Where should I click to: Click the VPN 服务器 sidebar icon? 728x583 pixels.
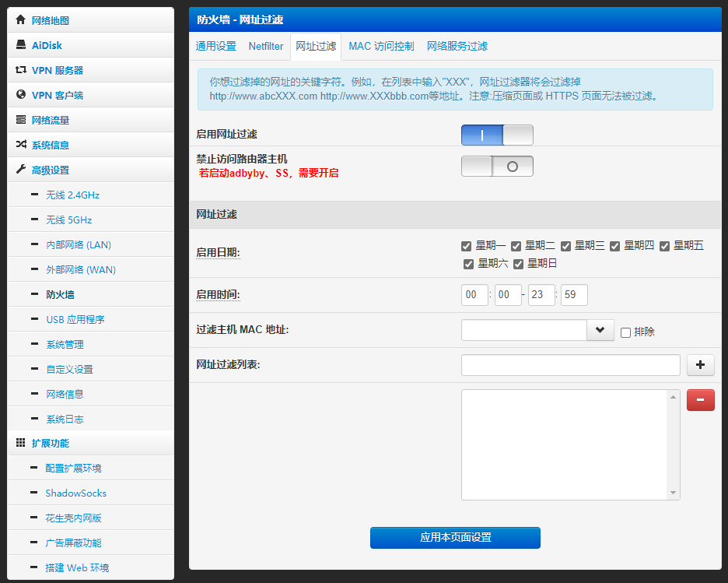point(21,70)
